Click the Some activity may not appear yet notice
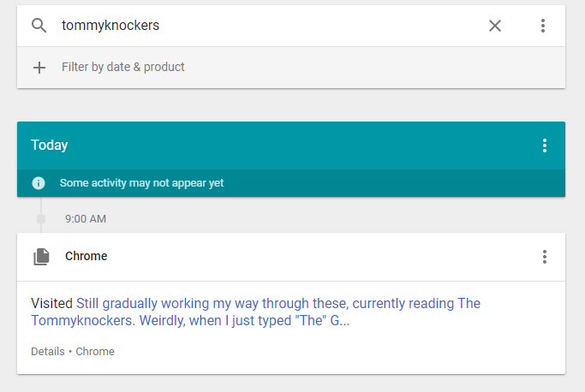Screen dimensions: 585x392 point(141,183)
